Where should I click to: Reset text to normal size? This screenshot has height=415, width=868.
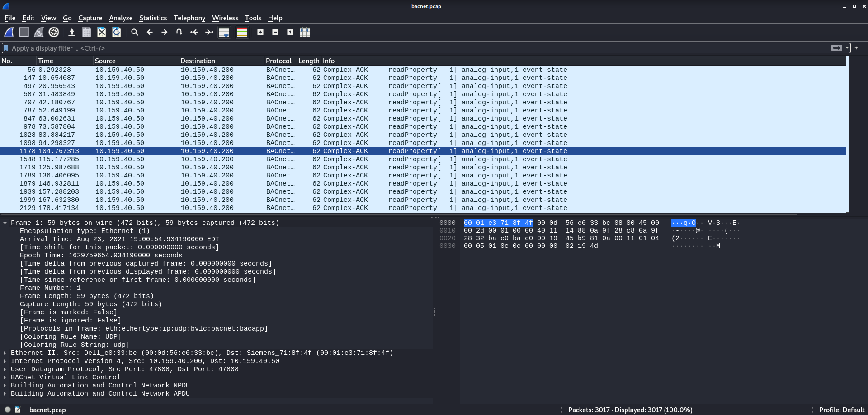(x=290, y=32)
